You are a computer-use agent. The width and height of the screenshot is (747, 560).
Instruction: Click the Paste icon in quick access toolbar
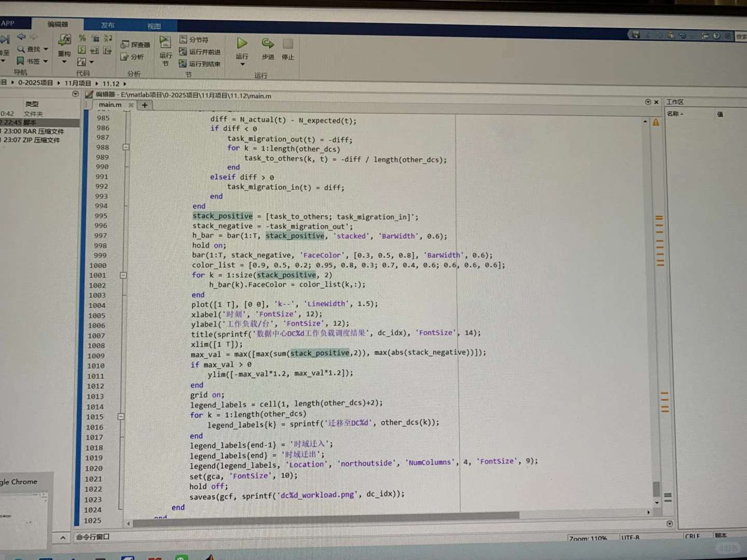(x=671, y=35)
